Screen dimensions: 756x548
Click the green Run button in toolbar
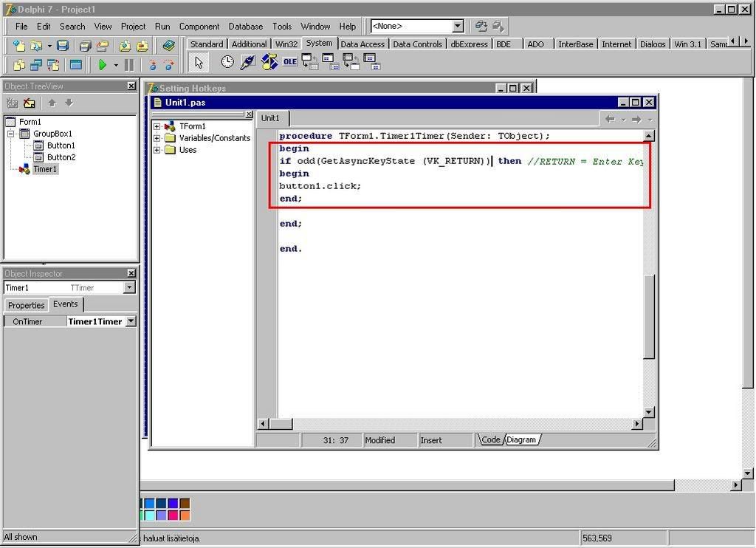(x=103, y=65)
